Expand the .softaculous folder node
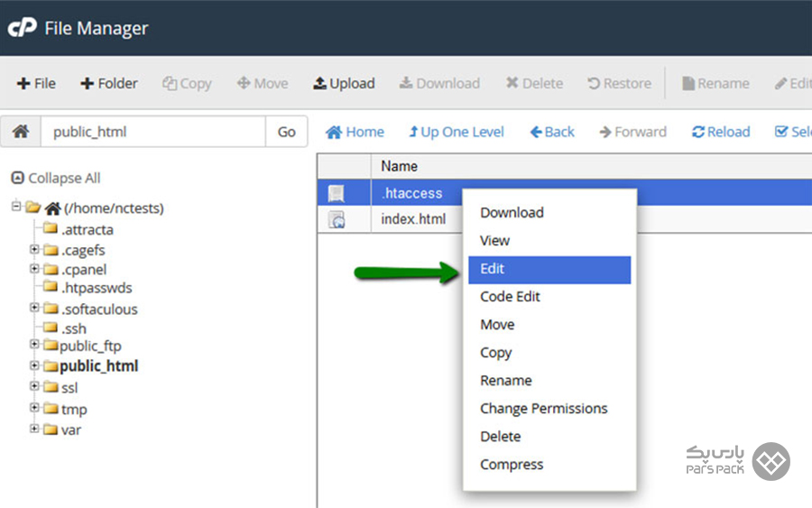This screenshot has width=812, height=508. pos(34,308)
